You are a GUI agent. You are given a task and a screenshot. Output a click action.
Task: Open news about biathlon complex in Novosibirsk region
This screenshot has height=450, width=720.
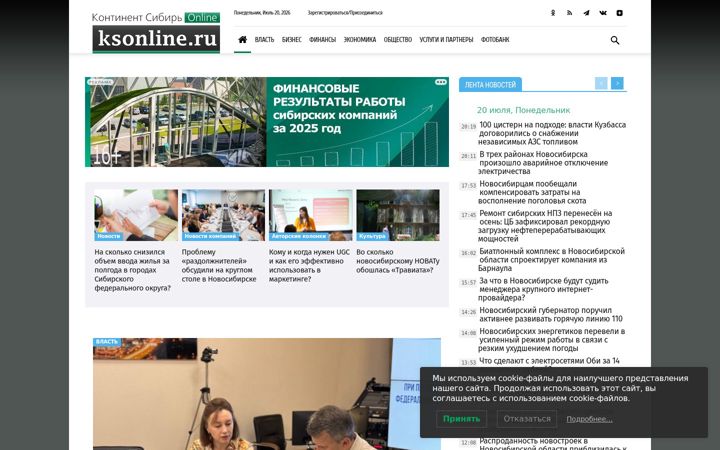551,259
